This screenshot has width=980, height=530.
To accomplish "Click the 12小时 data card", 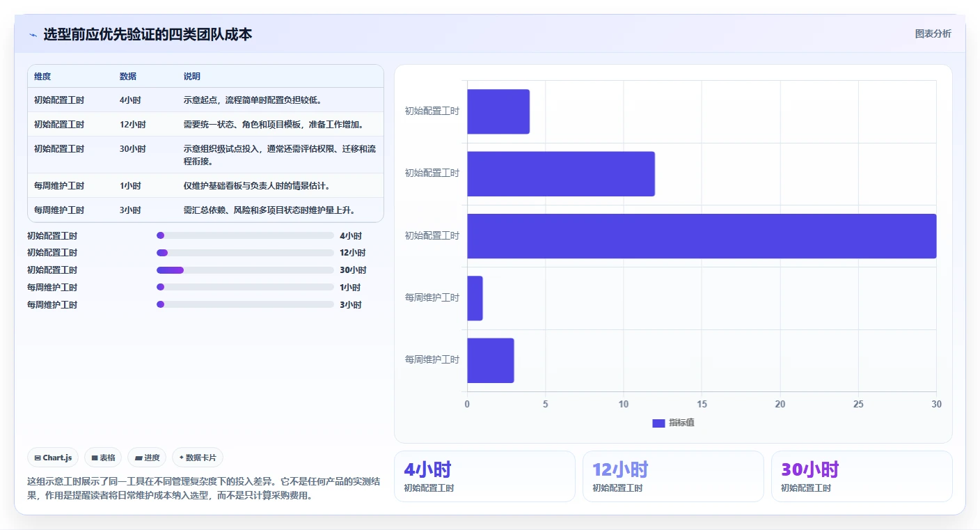I will (673, 476).
